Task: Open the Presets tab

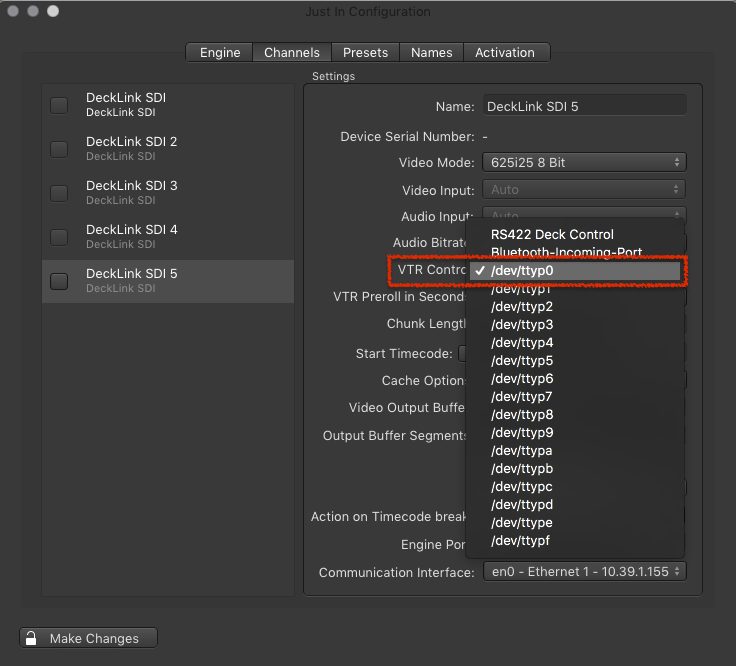Action: point(365,53)
